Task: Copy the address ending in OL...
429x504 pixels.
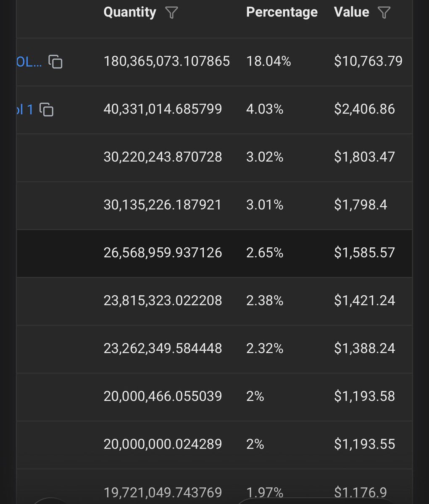Action: click(55, 62)
